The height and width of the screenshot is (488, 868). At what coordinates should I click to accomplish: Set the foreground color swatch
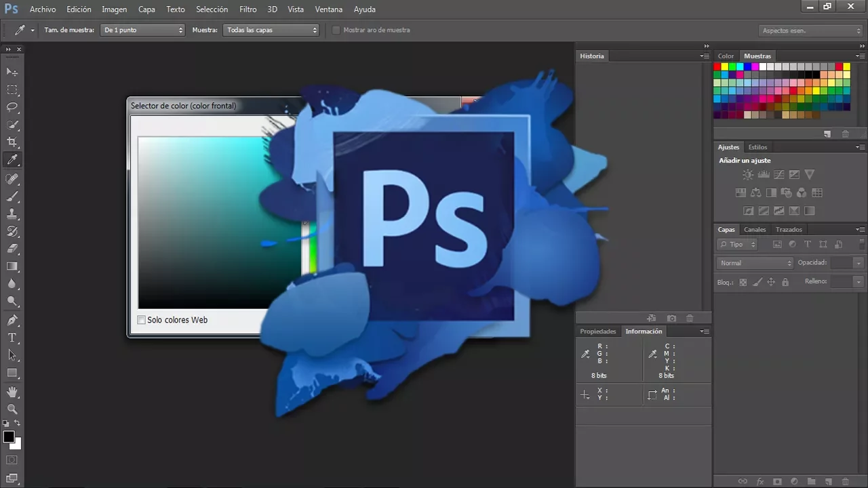tap(9, 437)
